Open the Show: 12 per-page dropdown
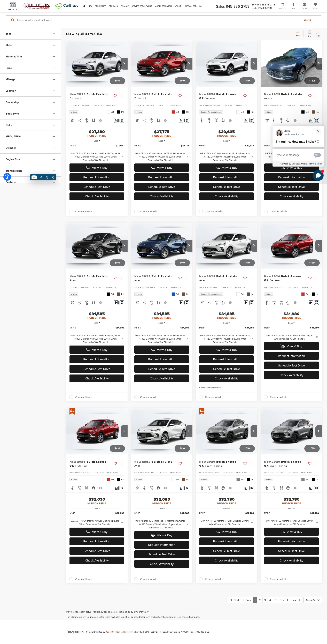The image size is (327, 644). tap(313, 600)
